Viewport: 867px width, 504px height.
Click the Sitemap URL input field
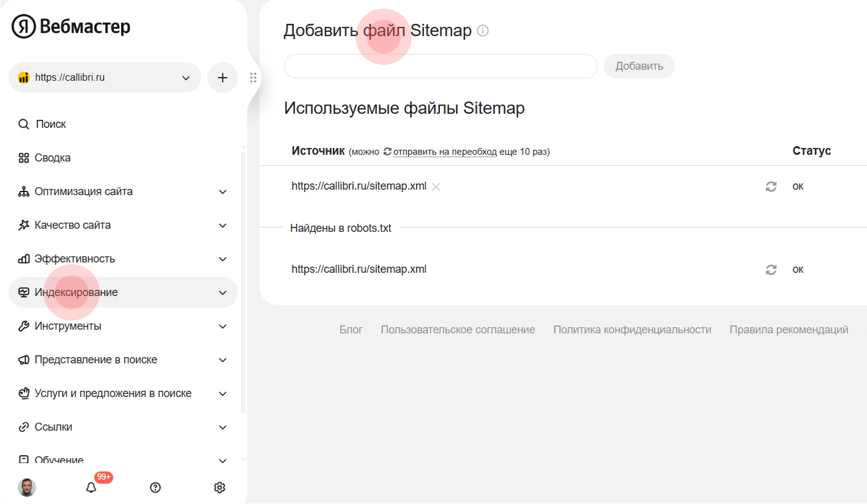pyautogui.click(x=440, y=65)
